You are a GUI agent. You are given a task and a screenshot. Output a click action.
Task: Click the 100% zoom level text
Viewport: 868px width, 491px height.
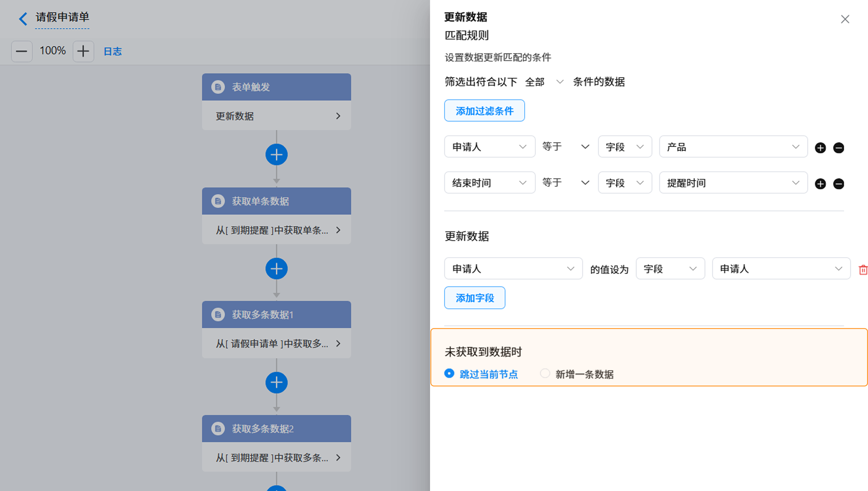coord(53,51)
